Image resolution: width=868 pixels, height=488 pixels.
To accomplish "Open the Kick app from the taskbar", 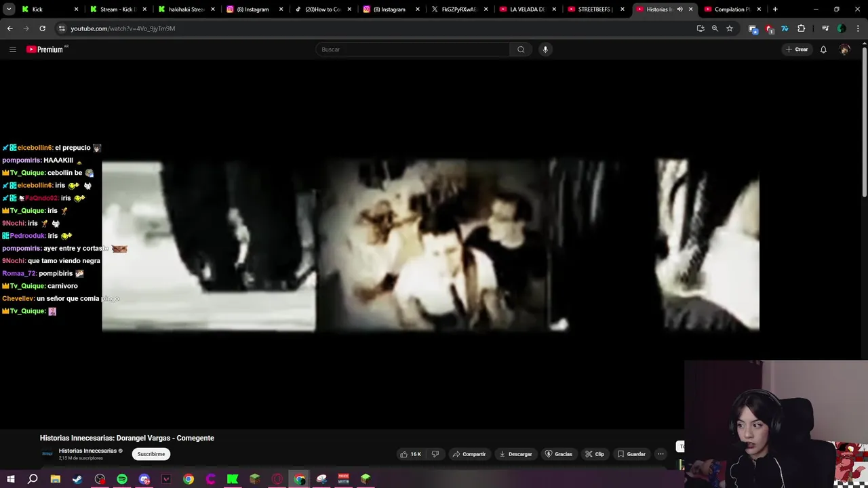I will (x=233, y=479).
